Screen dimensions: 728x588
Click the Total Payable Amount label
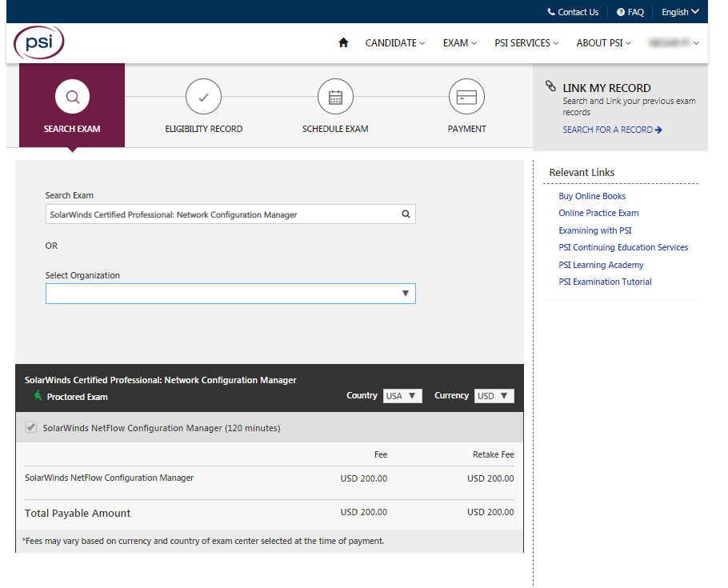[78, 513]
